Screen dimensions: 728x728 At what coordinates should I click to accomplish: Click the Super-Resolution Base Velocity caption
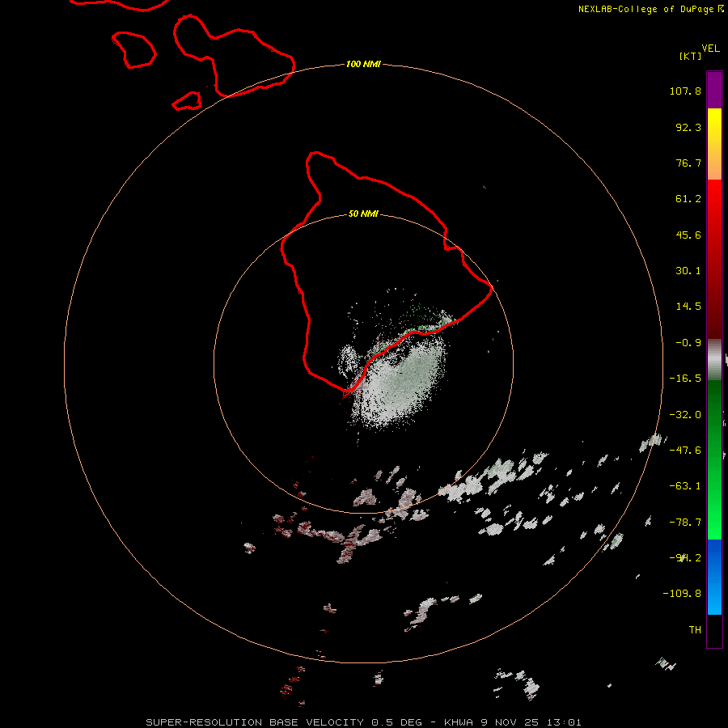363,722
